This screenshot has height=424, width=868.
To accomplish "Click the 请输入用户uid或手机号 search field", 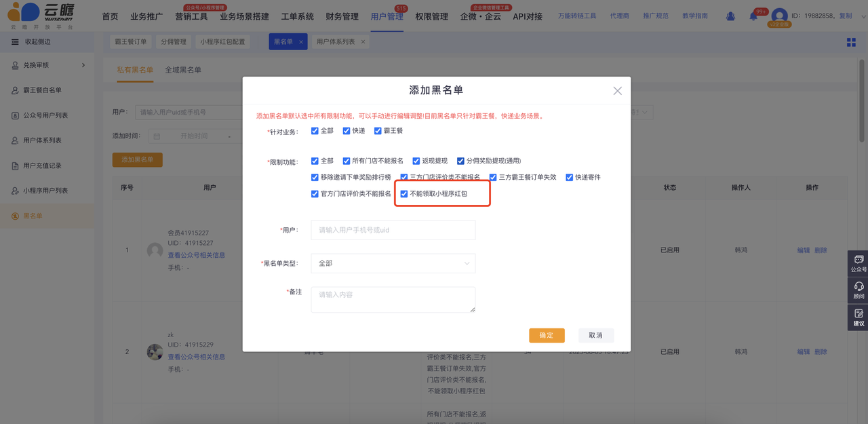I will (x=189, y=112).
